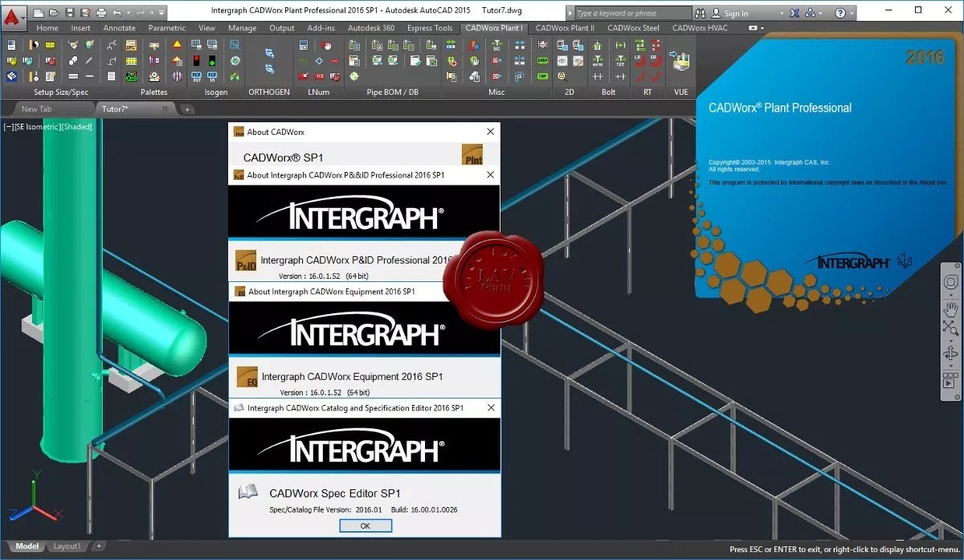Click the green GRIP icon in Misc panel
Viewport: 964px width, 560px height.
(x=543, y=61)
